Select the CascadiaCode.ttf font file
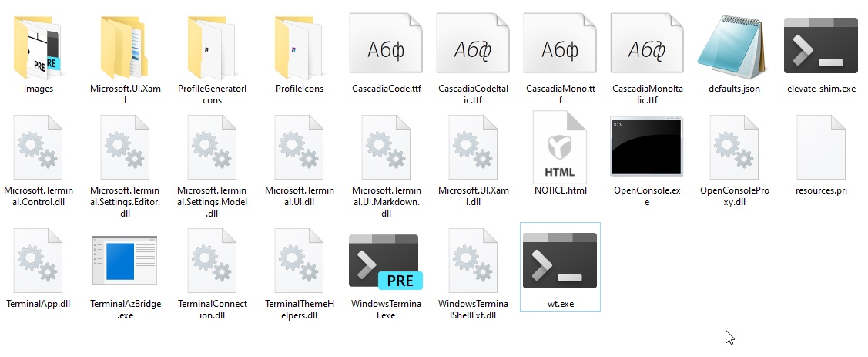 [x=386, y=43]
